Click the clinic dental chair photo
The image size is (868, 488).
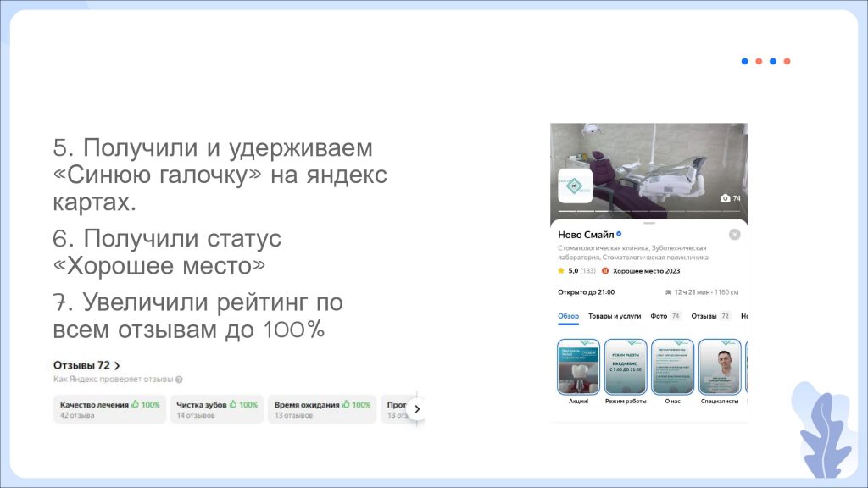point(649,171)
